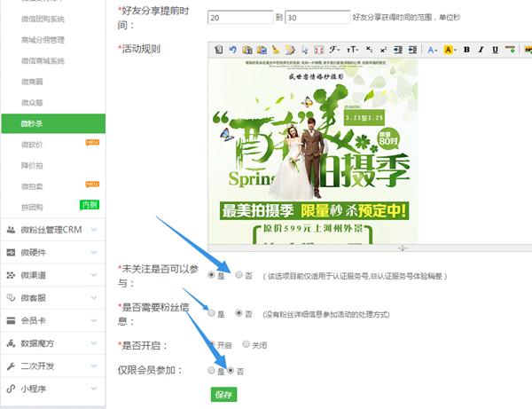
Task: Expand the 微渠道 menu
Action: coord(53,275)
